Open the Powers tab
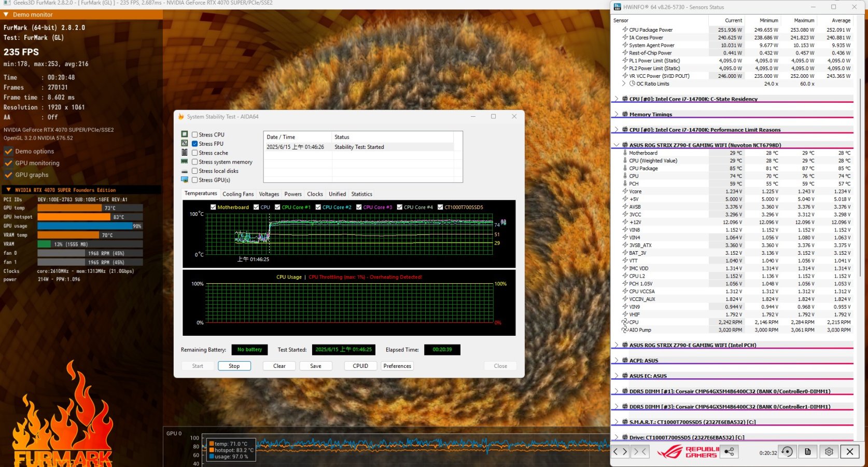Screen dimensions: 868x467 [x=293, y=194]
